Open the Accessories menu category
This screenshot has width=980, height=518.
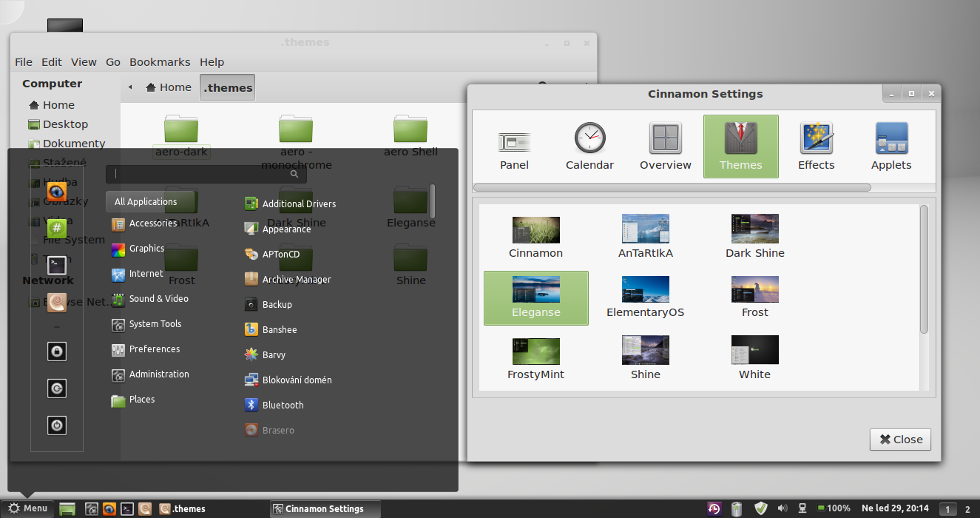144,223
